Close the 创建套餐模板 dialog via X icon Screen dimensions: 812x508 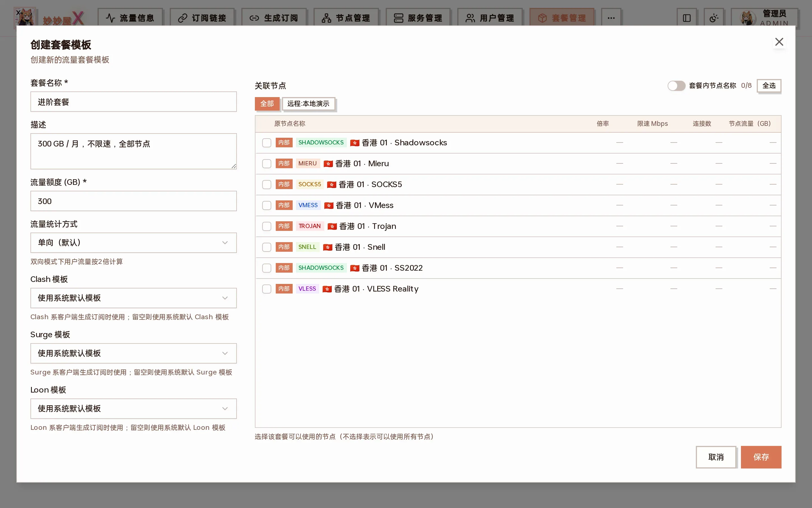pos(779,42)
